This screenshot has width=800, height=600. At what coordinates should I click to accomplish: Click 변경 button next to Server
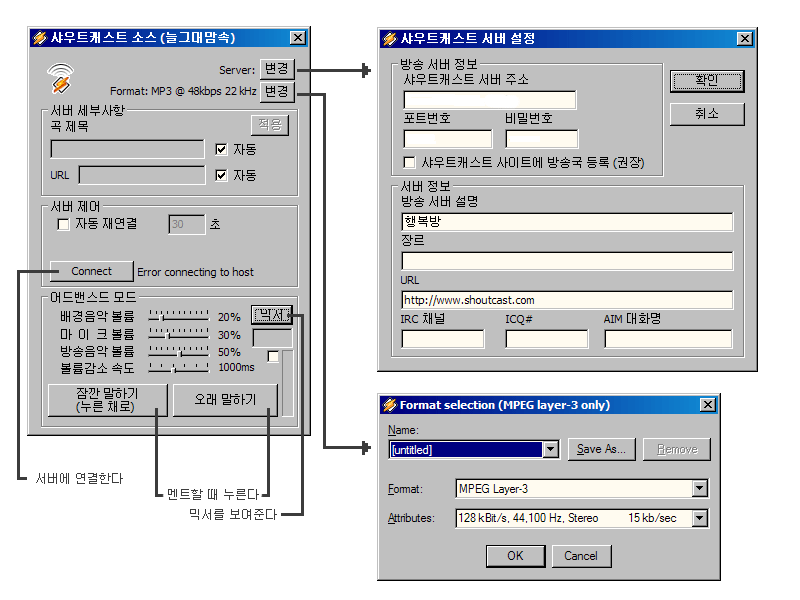point(277,69)
